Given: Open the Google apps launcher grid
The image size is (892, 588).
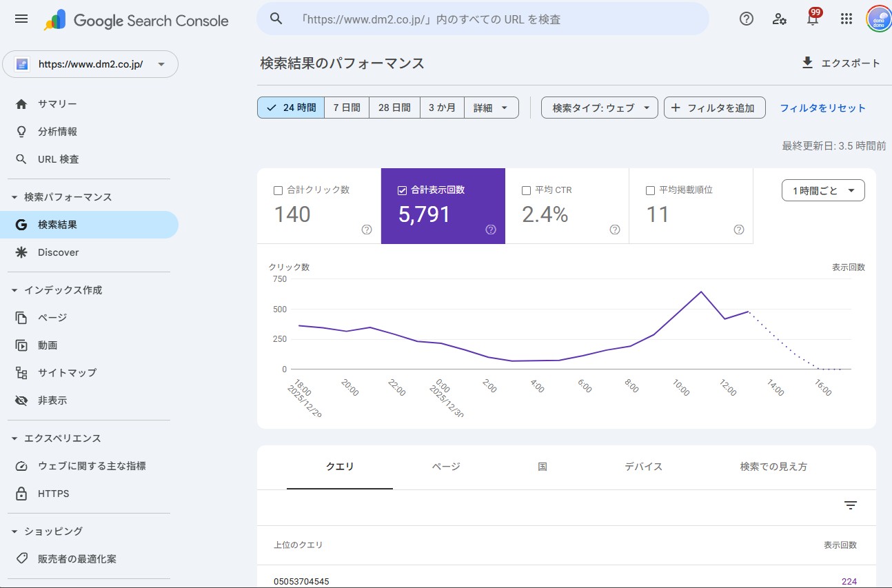Looking at the screenshot, I should coord(847,19).
